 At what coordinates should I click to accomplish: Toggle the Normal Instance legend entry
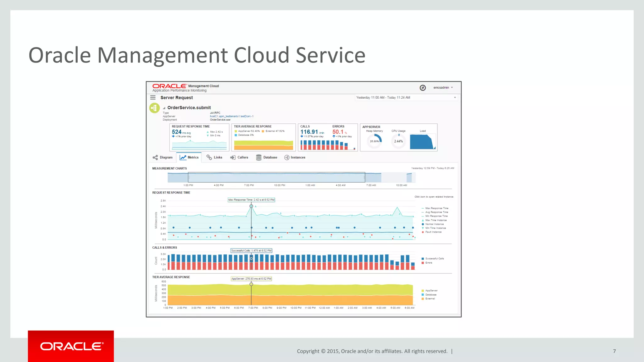[433, 224]
